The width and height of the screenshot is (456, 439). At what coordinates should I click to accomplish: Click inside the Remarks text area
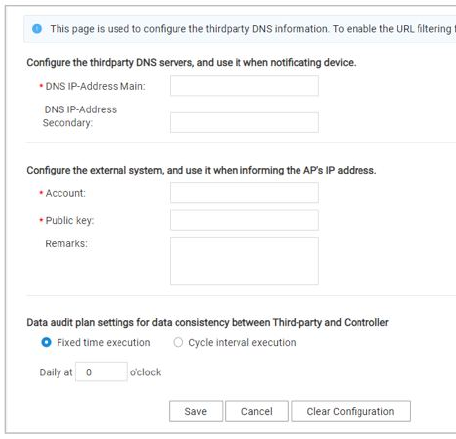pyautogui.click(x=244, y=261)
